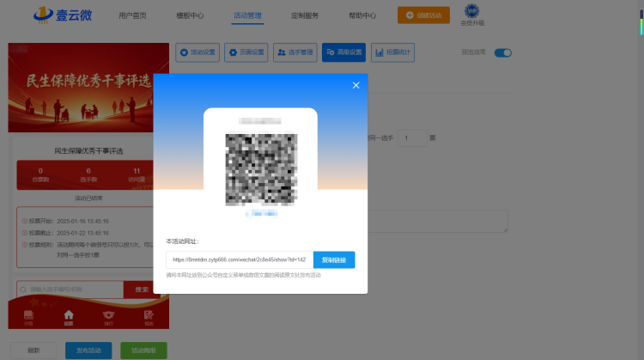This screenshot has width=644, height=360.
Task: Click the clock icon beside 投票截止
Action: tap(25, 233)
